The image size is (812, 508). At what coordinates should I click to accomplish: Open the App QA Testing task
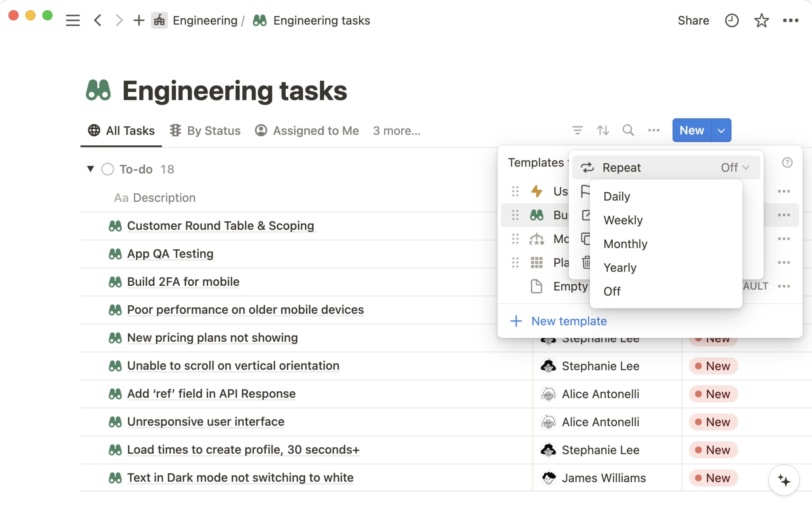coord(170,254)
